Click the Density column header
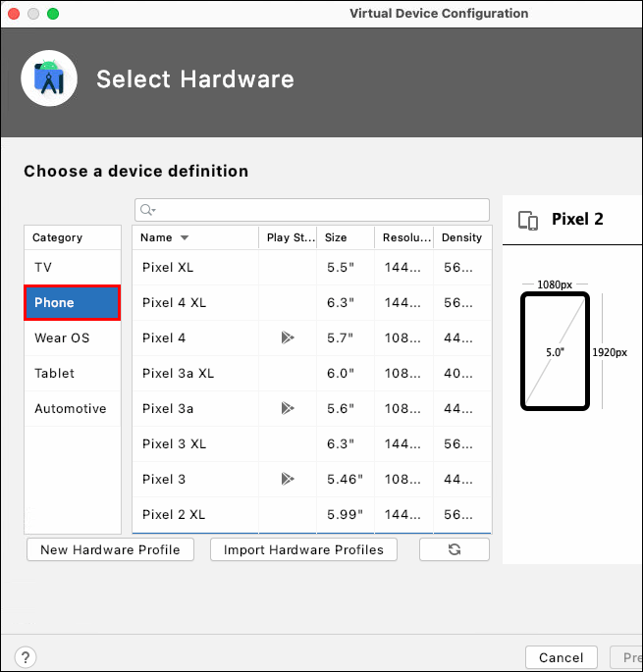643x672 pixels. [x=462, y=237]
